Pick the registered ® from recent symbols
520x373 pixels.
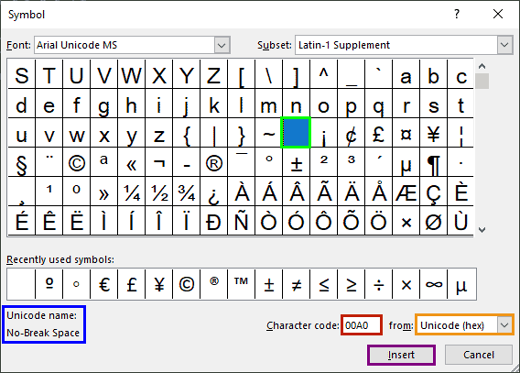tap(214, 284)
